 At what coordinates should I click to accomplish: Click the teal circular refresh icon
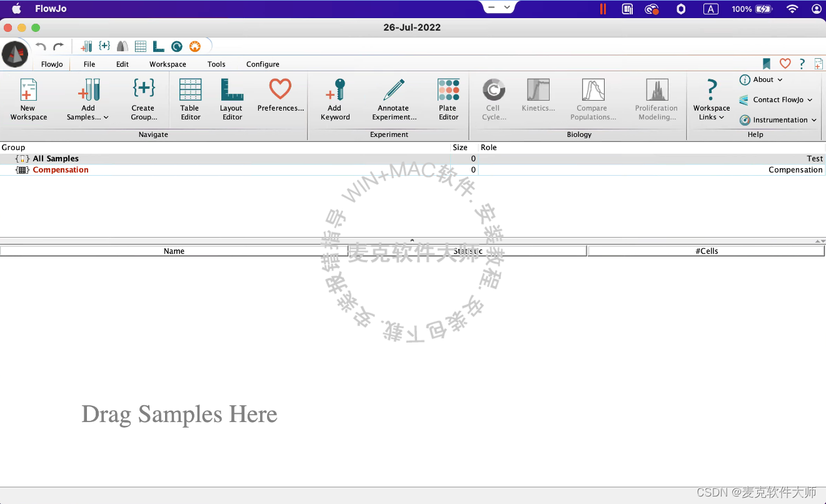coord(177,46)
